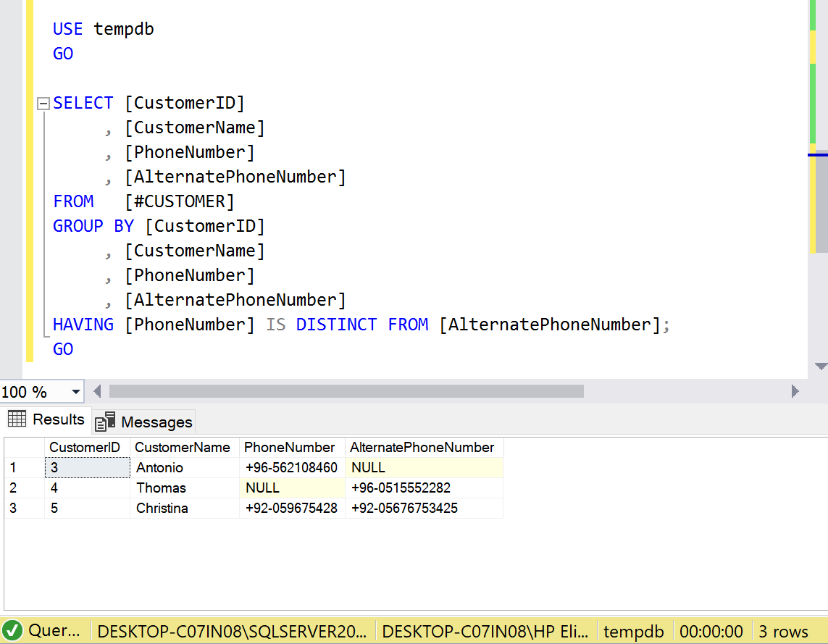Click the horizontal scrollbar left arrow
Screen dimensions: 828x644
tap(97, 392)
